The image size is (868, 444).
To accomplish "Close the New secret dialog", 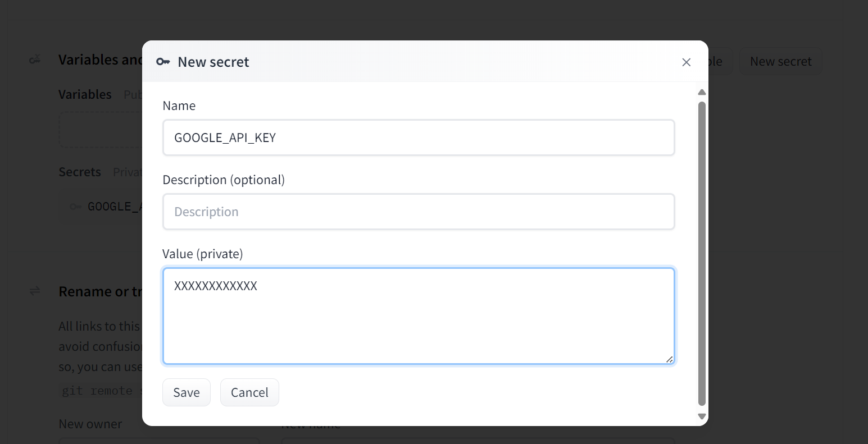I will pos(686,62).
